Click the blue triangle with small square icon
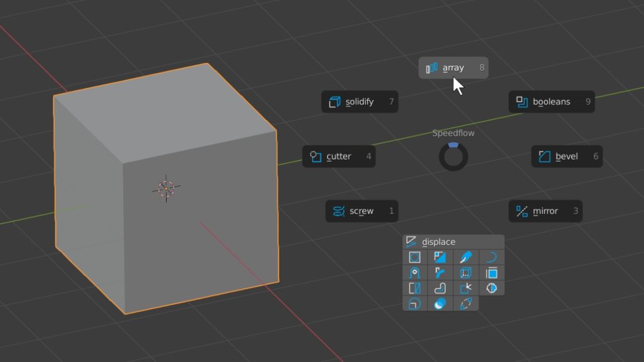Viewport: 644px width, 362px height. [x=440, y=257]
